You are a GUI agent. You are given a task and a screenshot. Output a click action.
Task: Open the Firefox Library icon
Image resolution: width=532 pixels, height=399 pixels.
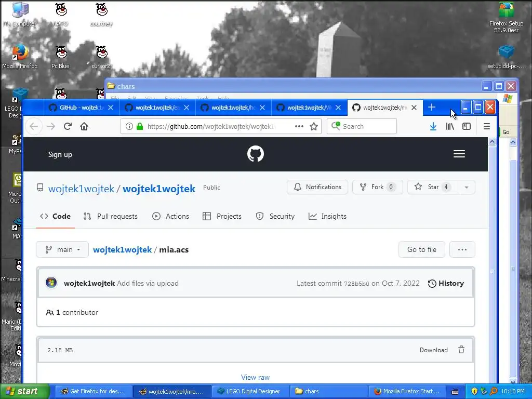click(x=450, y=127)
